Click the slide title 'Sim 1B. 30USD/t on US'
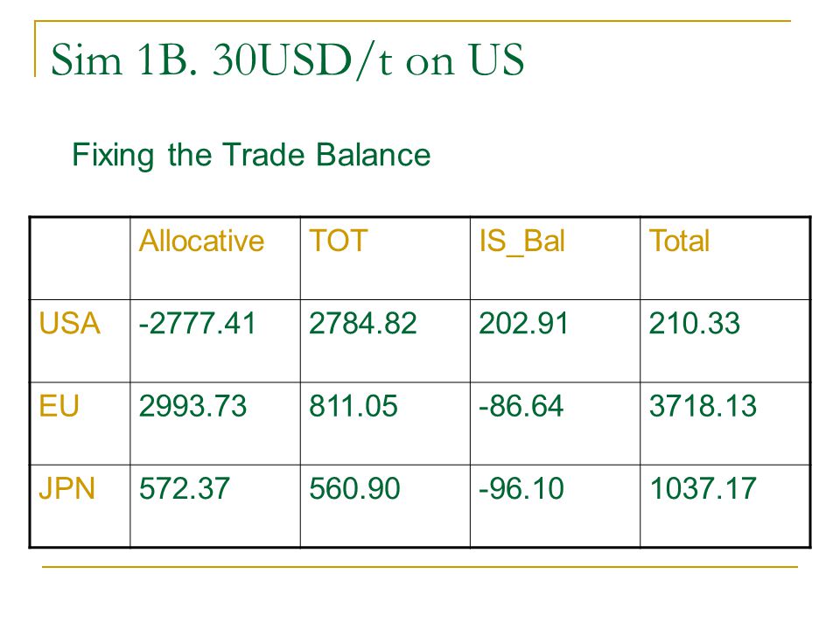The image size is (840, 630). pyautogui.click(x=287, y=59)
